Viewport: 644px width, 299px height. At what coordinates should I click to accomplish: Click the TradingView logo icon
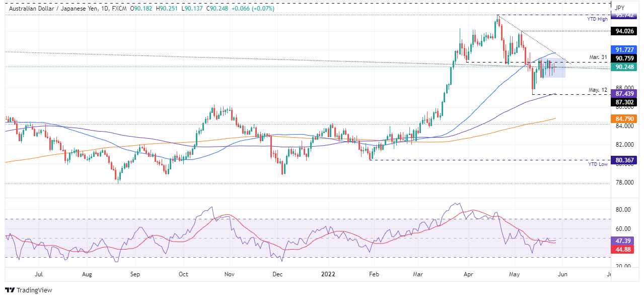pos(10,290)
